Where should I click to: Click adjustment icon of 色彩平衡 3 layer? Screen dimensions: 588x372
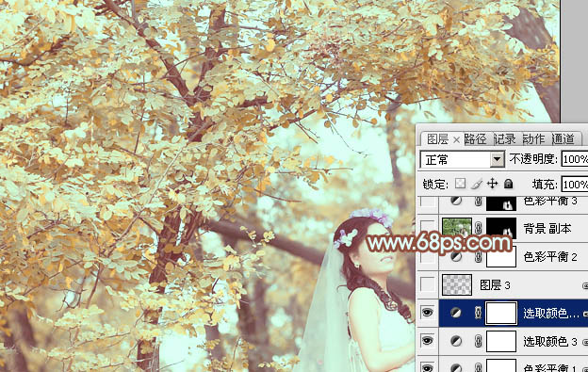456,201
